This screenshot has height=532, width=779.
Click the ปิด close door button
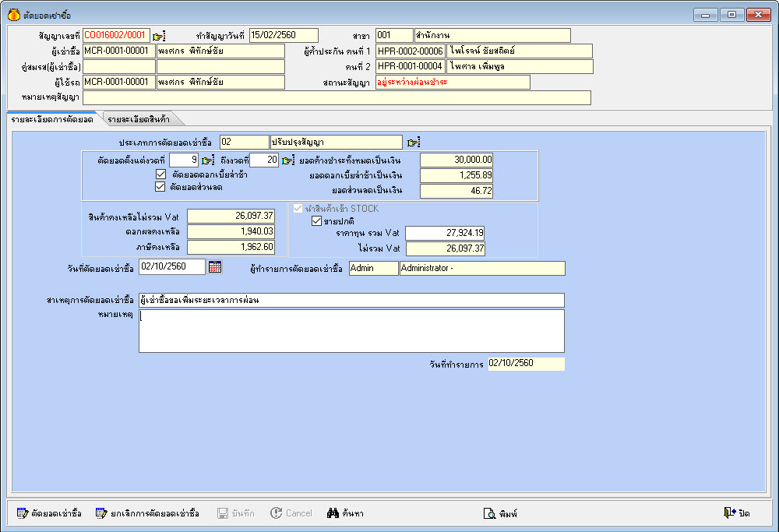coord(737,513)
